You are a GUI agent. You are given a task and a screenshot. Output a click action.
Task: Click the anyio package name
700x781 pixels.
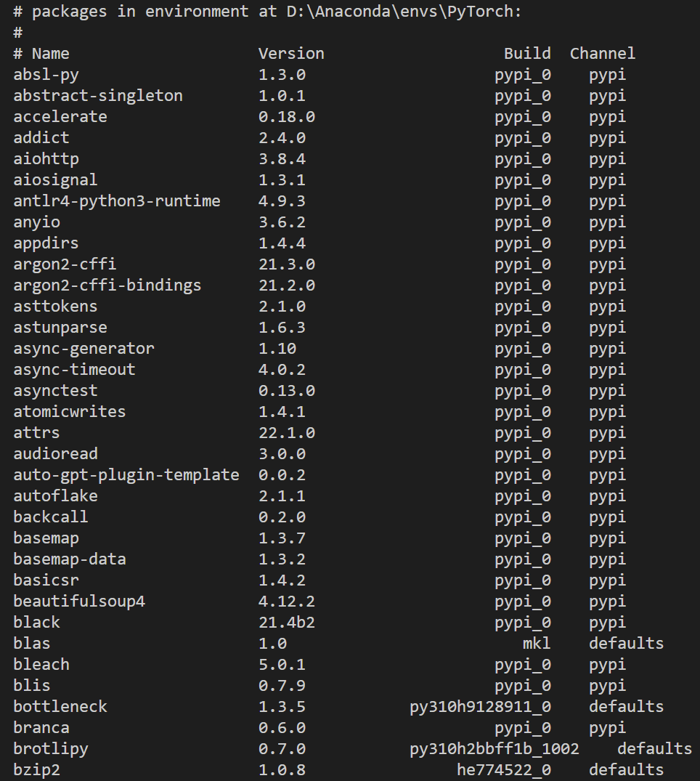click(36, 222)
